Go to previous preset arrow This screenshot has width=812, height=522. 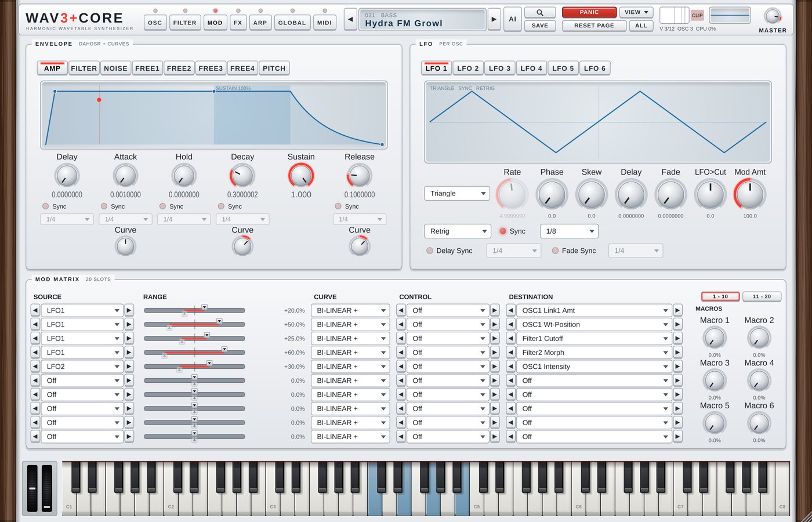click(x=350, y=19)
